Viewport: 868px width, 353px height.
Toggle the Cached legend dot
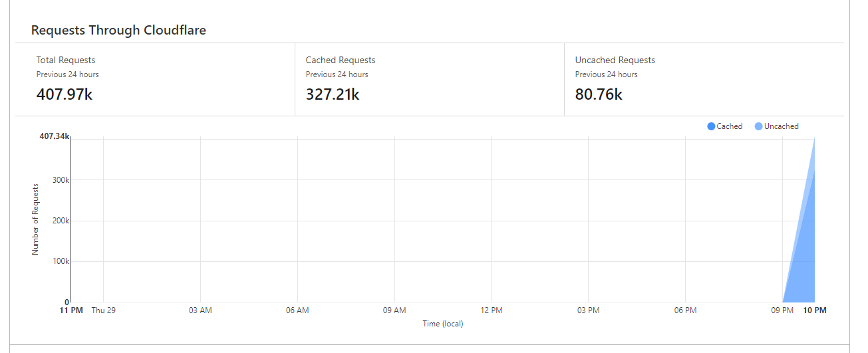pos(711,126)
